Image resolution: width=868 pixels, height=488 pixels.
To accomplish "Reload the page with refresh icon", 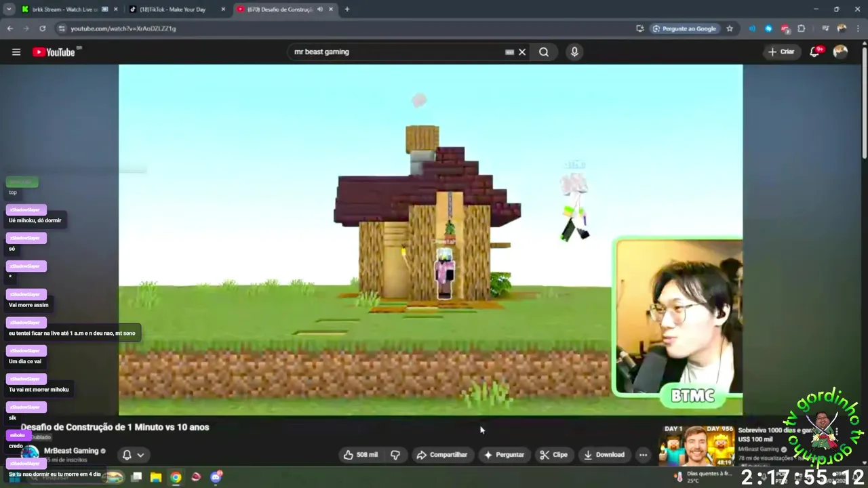I will coord(42,28).
